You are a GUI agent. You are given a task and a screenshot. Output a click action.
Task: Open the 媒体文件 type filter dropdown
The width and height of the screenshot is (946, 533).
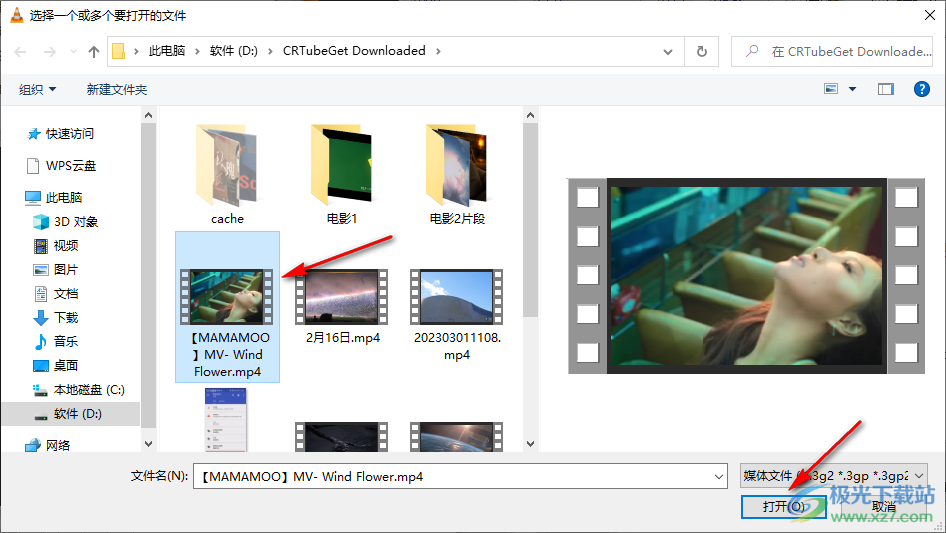[834, 476]
